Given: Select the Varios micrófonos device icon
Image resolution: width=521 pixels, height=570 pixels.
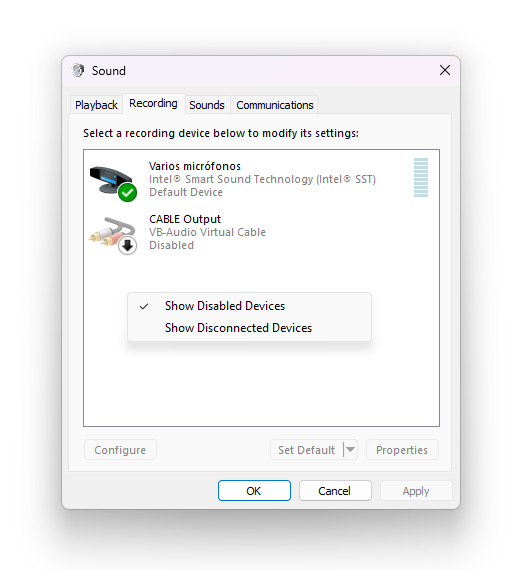Looking at the screenshot, I should click(111, 181).
